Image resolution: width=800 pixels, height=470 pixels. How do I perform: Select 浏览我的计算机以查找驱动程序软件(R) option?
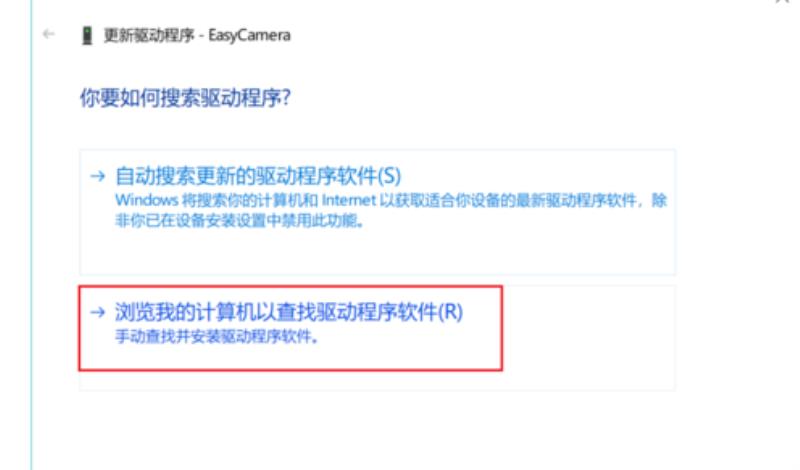point(378,338)
